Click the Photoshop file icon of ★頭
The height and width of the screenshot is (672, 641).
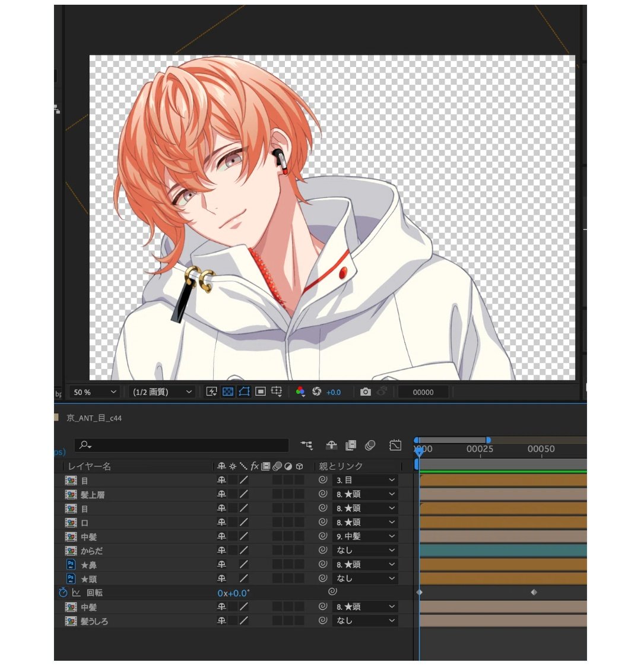pos(71,578)
